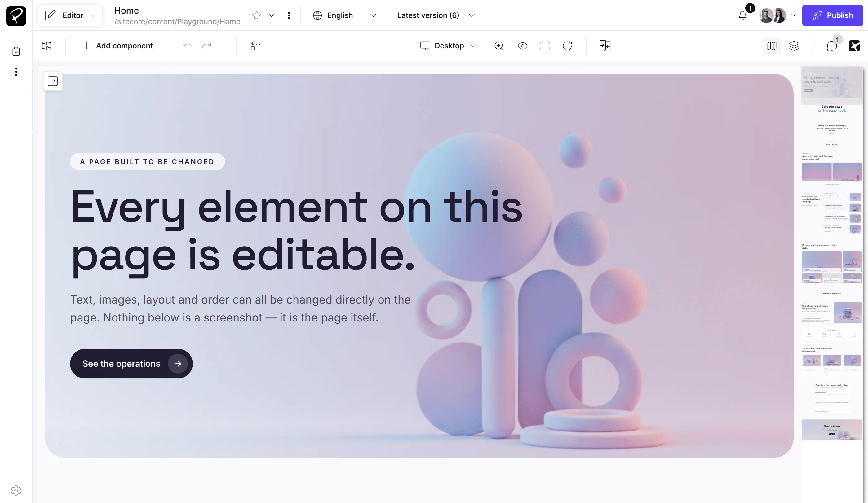Image resolution: width=868 pixels, height=503 pixels.
Task: Click the component selection mode icon
Action: (x=255, y=46)
